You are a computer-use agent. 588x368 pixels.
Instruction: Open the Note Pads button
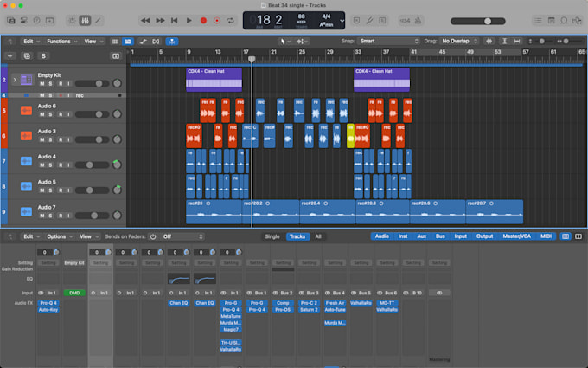pos(552,21)
